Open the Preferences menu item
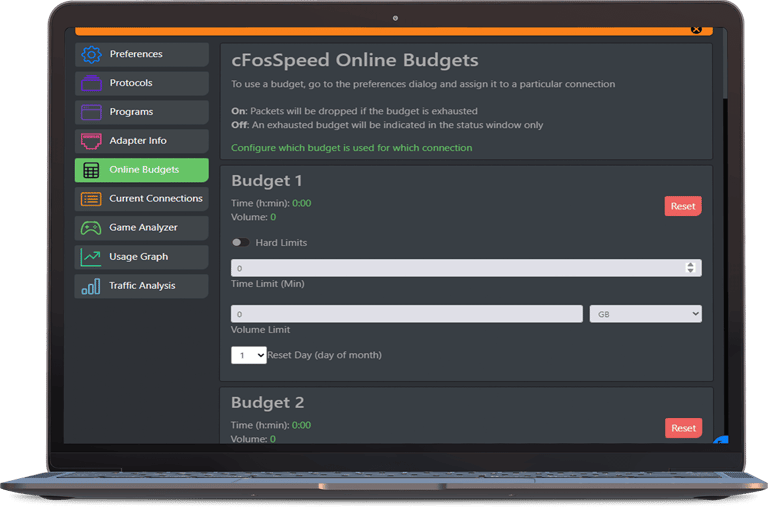Viewport: 768px width, 507px height. click(x=142, y=54)
